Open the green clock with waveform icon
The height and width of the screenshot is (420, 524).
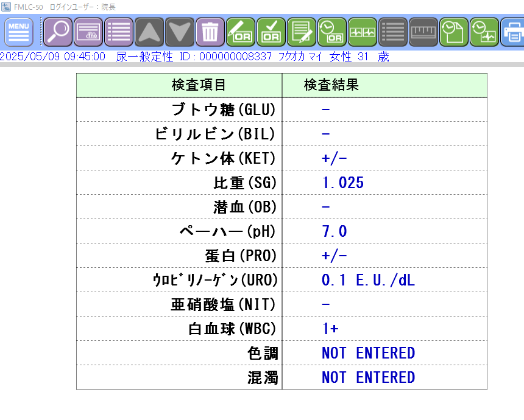pyautogui.click(x=484, y=32)
